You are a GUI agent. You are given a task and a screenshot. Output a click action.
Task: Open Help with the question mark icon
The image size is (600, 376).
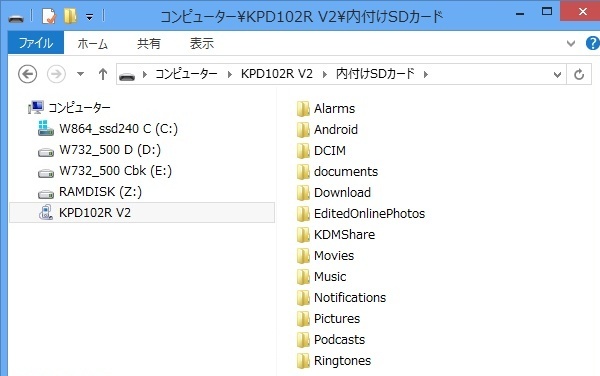(592, 43)
